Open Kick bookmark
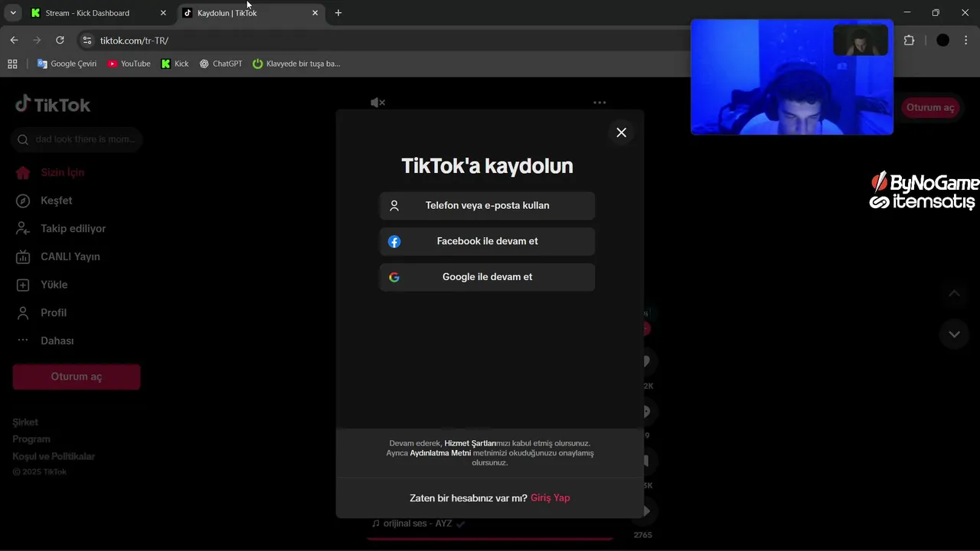This screenshot has width=980, height=551. (175, 64)
